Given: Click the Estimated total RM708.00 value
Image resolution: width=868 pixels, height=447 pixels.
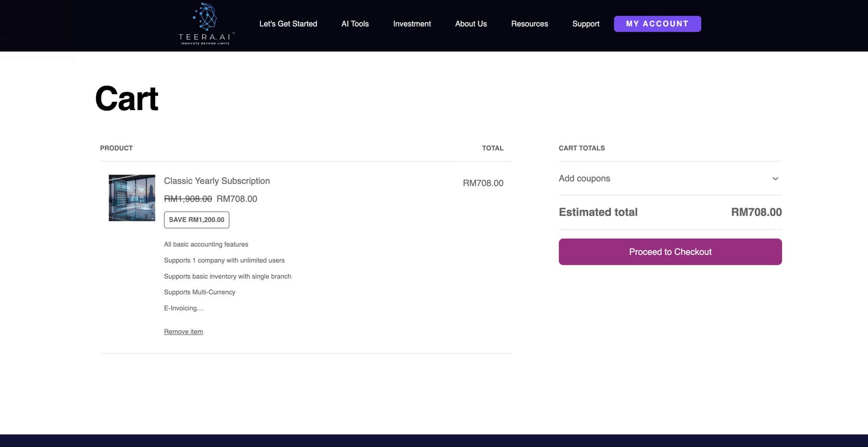Looking at the screenshot, I should coord(757,212).
